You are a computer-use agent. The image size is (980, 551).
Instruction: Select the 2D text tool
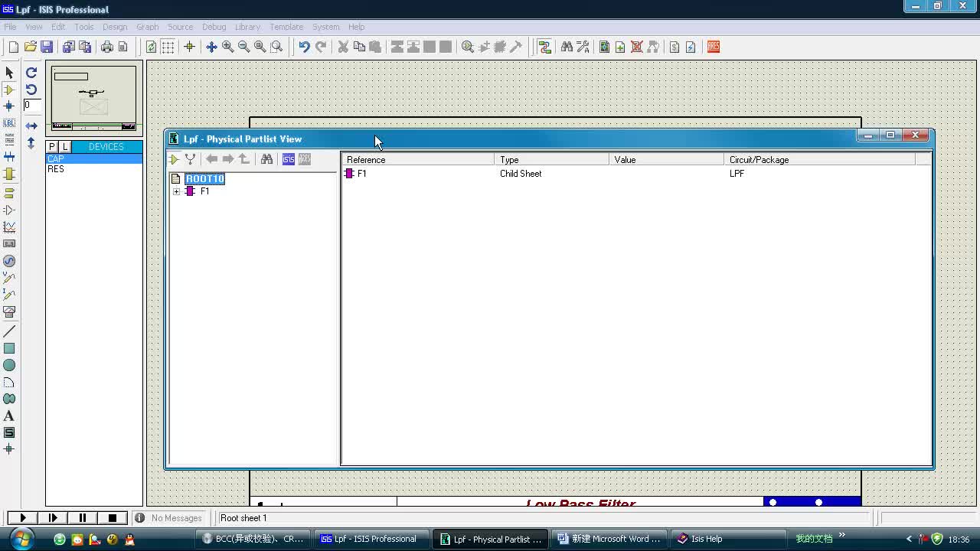(x=9, y=416)
